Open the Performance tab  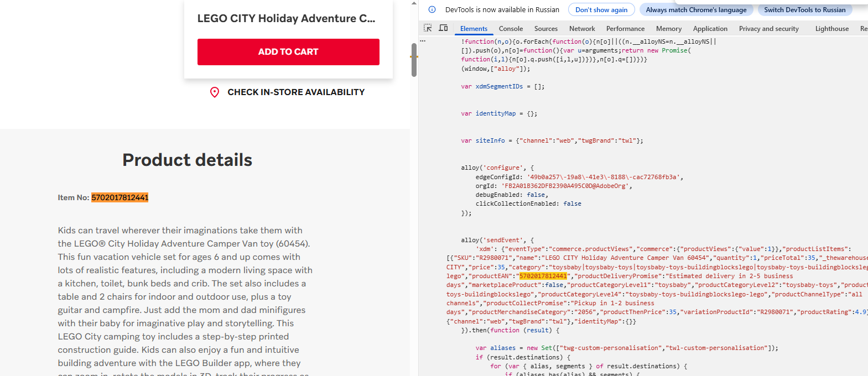pyautogui.click(x=625, y=29)
